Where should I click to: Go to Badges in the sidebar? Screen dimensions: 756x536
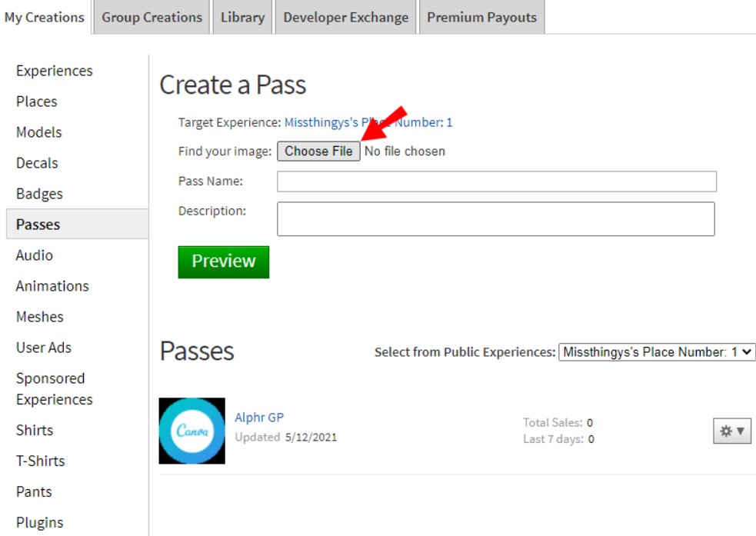[x=39, y=194]
